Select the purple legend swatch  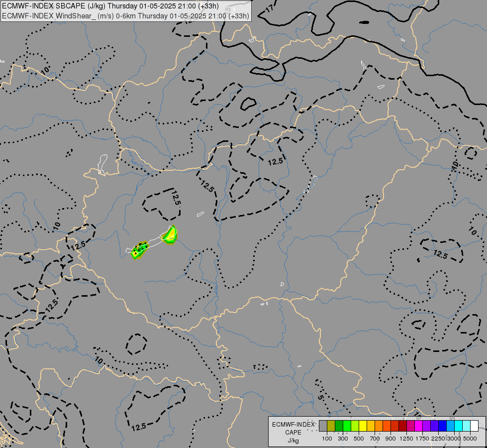[426, 426]
